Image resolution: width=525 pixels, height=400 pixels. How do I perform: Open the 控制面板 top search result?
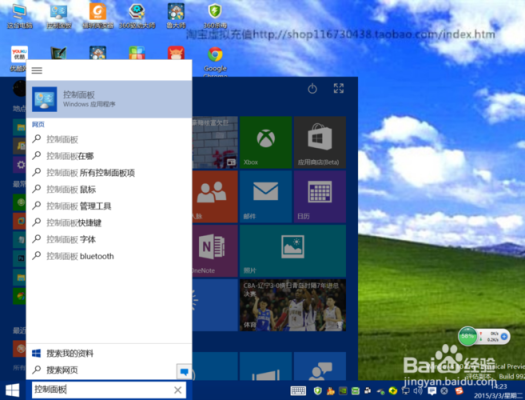tap(109, 99)
